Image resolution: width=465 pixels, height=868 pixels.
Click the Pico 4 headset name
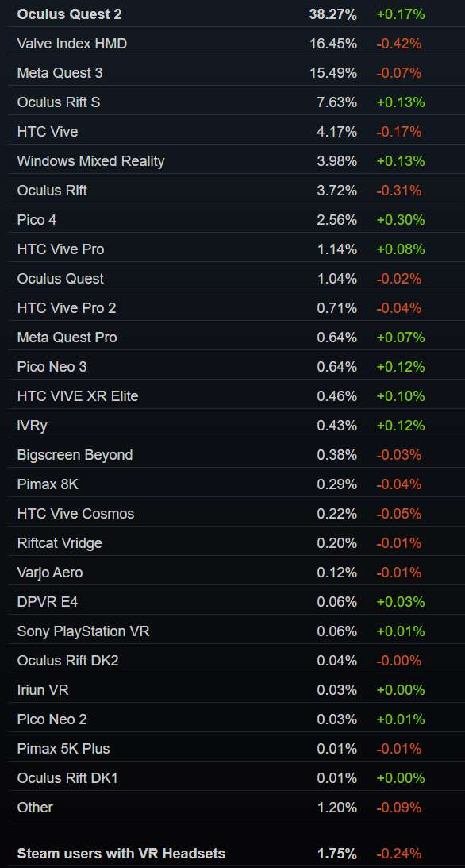click(x=37, y=220)
